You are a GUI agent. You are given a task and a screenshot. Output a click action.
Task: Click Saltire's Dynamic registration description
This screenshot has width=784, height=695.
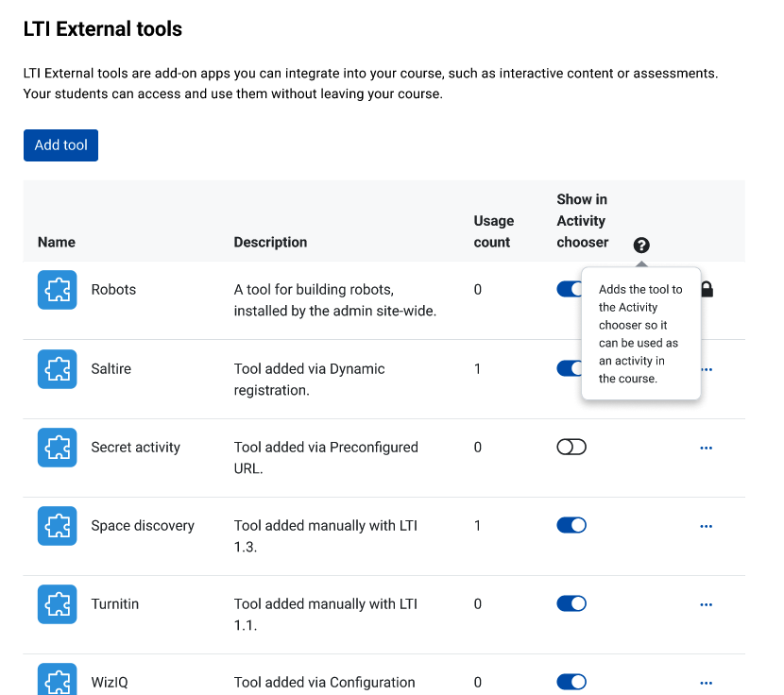[x=310, y=380]
